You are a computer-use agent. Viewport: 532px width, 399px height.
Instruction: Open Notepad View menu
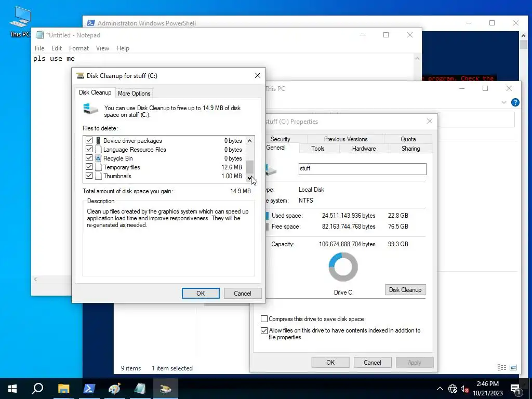102,48
